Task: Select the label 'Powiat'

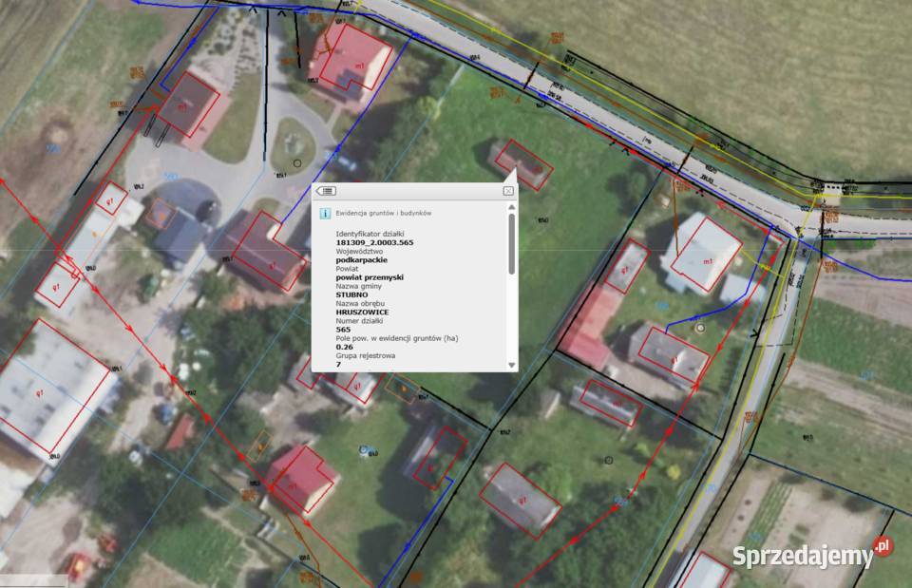Action: [348, 269]
